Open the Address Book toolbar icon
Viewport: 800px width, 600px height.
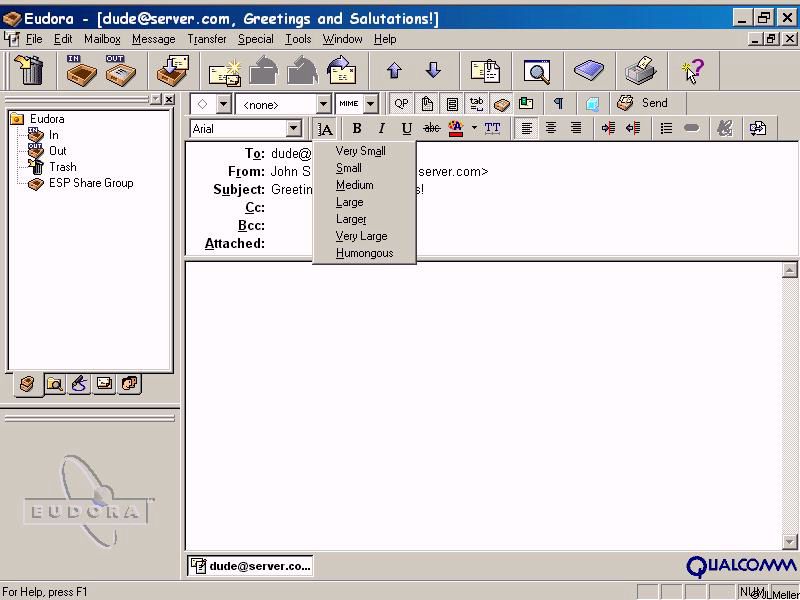(x=589, y=70)
